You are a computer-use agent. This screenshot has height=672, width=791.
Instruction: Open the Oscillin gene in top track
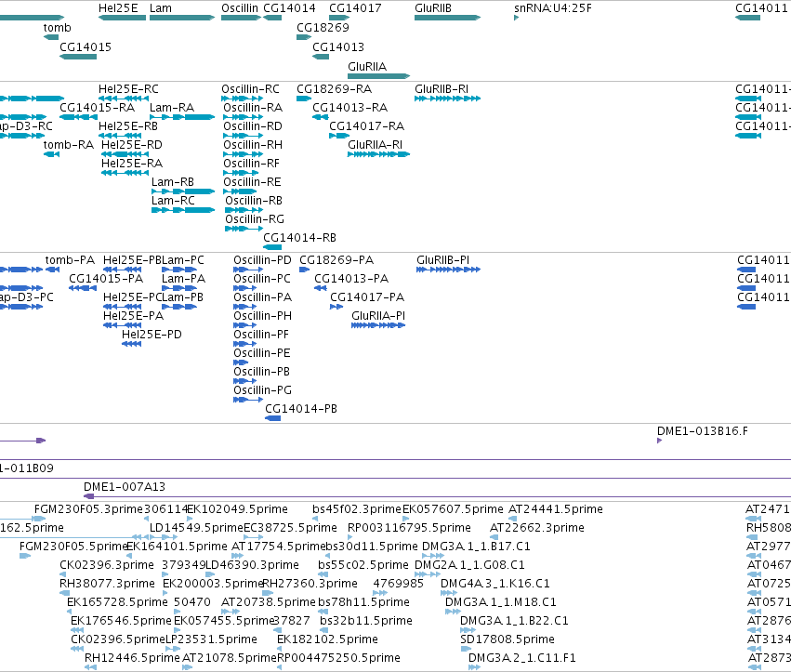[x=241, y=18]
